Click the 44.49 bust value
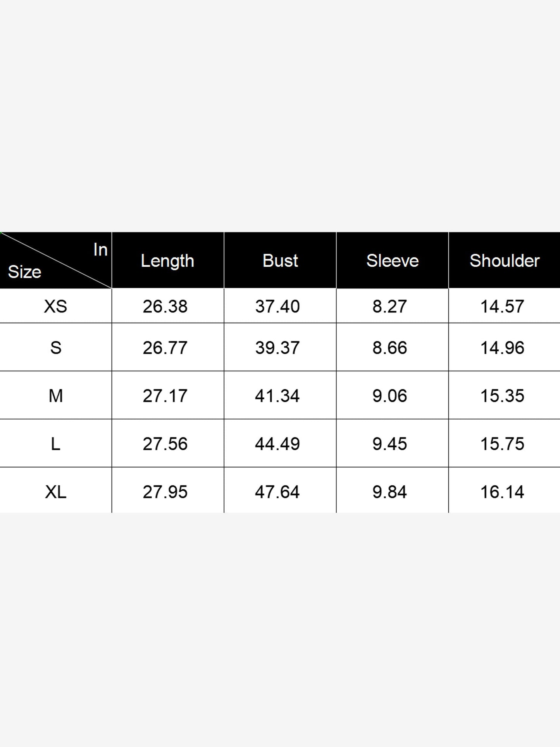The image size is (560, 747). click(x=277, y=443)
